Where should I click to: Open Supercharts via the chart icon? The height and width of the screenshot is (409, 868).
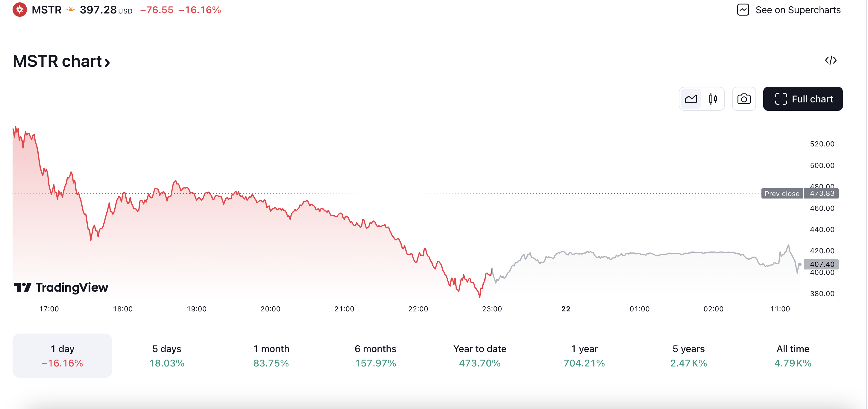[743, 10]
